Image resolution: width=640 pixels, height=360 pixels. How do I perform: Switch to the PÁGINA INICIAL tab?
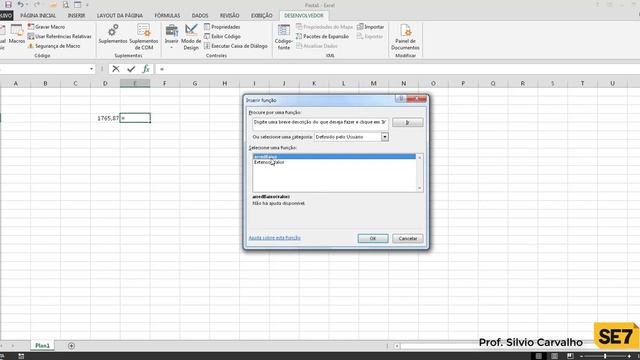(38, 16)
